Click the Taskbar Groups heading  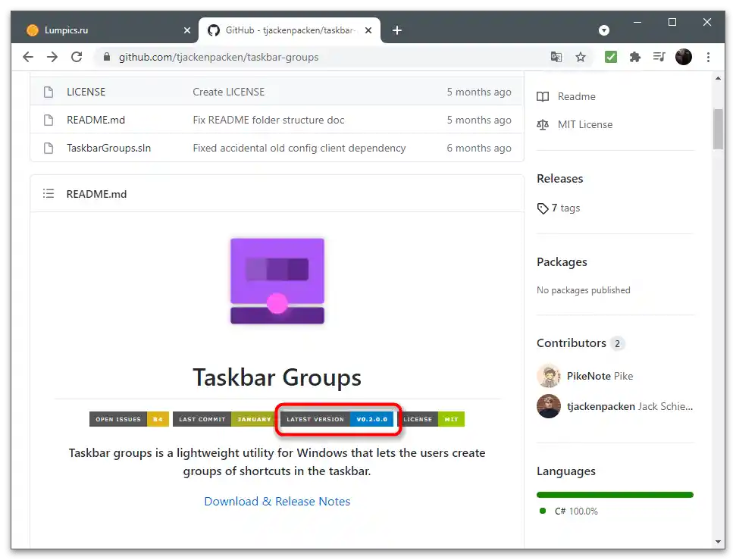(x=277, y=377)
